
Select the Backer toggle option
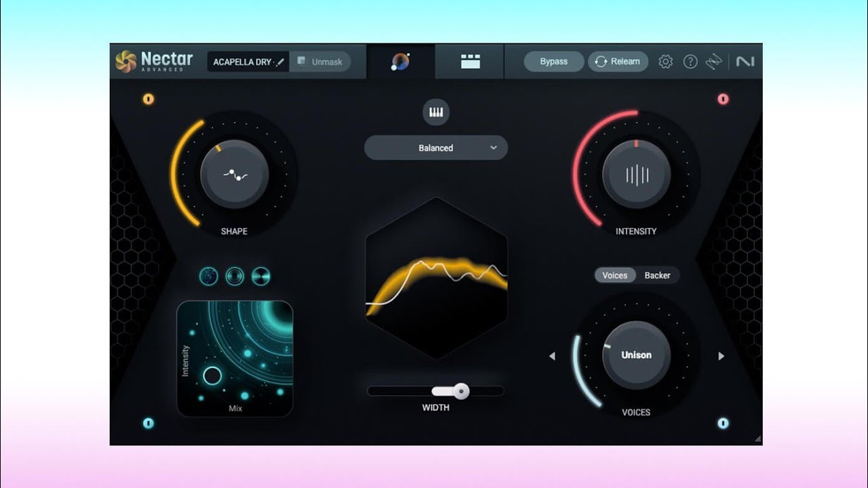click(657, 275)
